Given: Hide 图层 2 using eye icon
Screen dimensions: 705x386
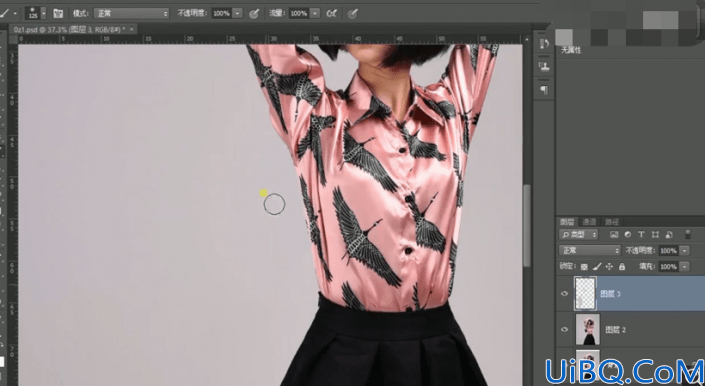Looking at the screenshot, I should coord(565,329).
